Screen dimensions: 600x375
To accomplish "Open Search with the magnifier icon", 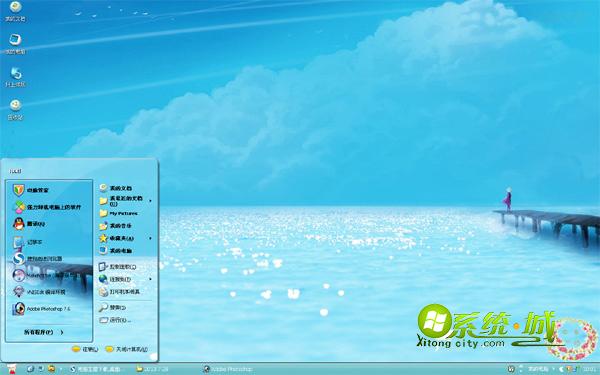I will [112, 307].
